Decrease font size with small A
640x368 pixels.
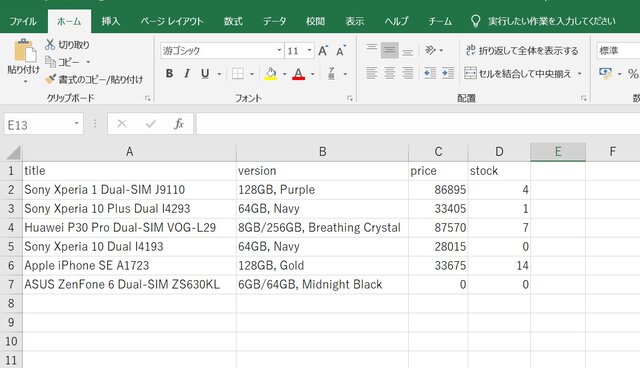(x=340, y=51)
